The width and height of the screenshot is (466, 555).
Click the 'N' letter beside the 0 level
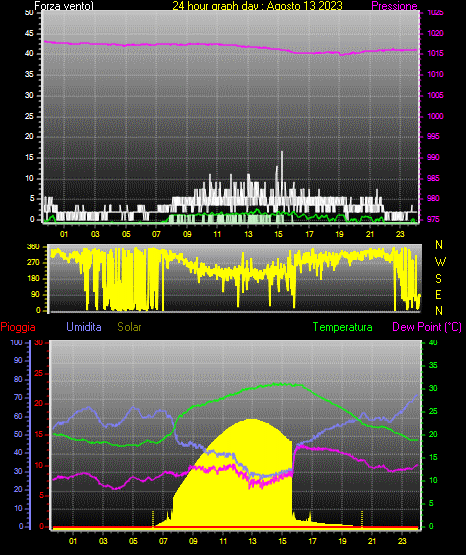coord(439,311)
